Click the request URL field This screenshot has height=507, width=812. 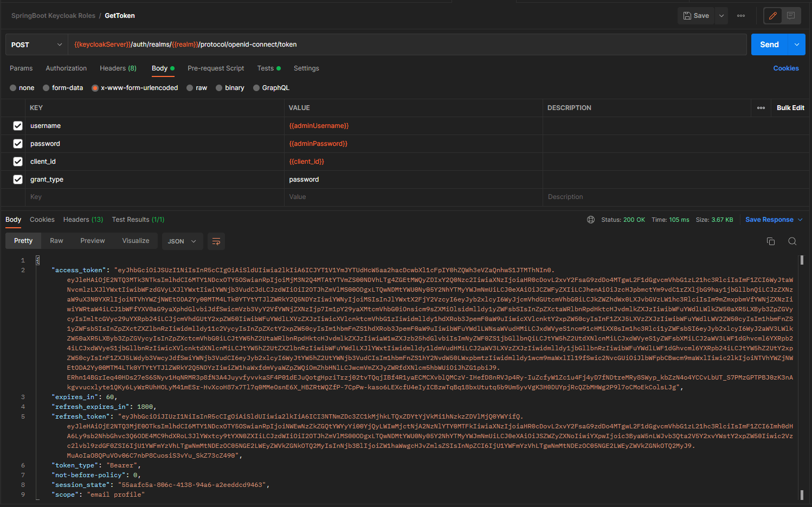coord(407,44)
